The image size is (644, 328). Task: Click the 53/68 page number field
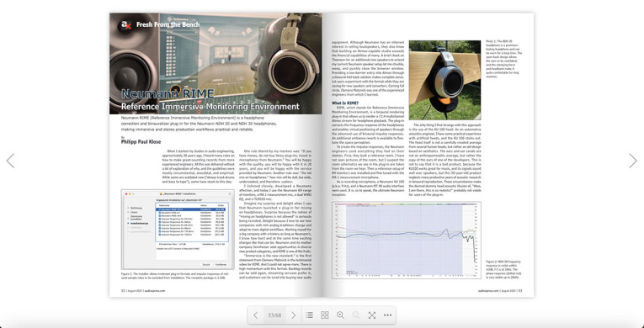coord(274,315)
